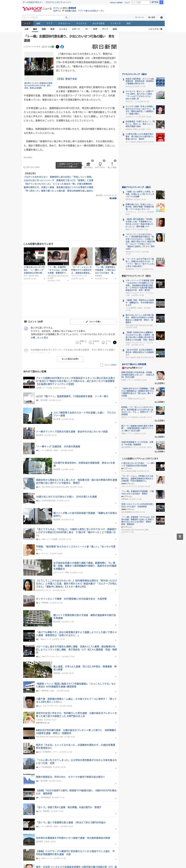The height and width of the screenshot is (868, 186).
Task: Open the アメリカ国籍の60代男 article
Action: (75, 381)
